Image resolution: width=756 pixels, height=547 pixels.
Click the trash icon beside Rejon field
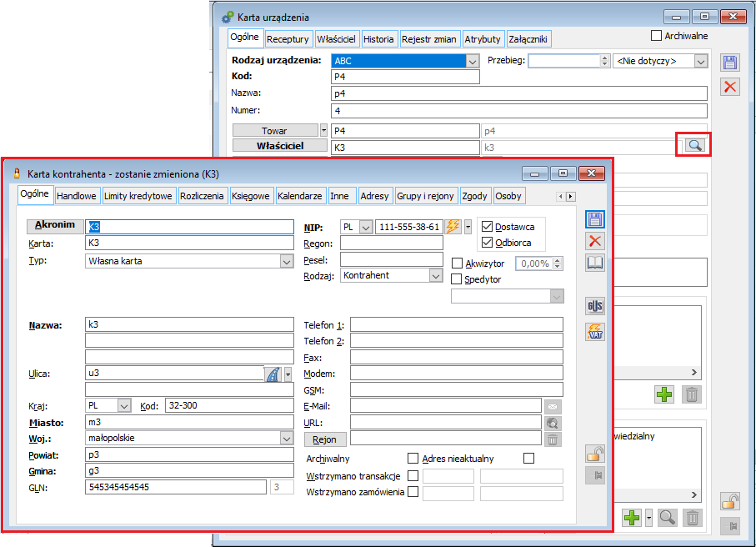coord(553,439)
